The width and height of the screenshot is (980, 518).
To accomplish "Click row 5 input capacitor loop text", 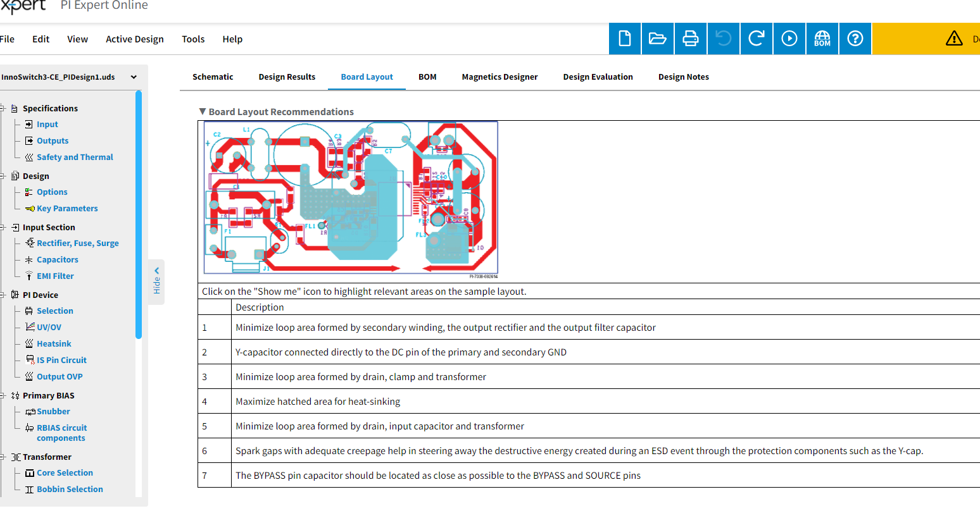I will 380,426.
